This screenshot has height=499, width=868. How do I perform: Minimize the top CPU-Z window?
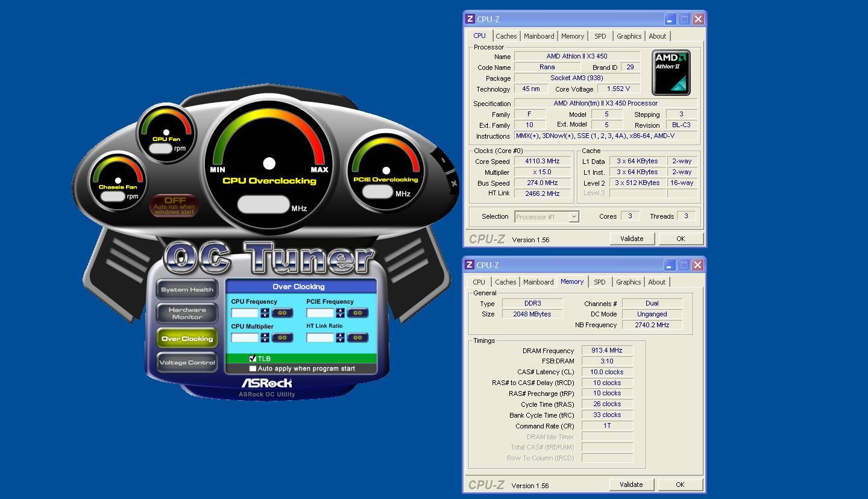pyautogui.click(x=670, y=19)
